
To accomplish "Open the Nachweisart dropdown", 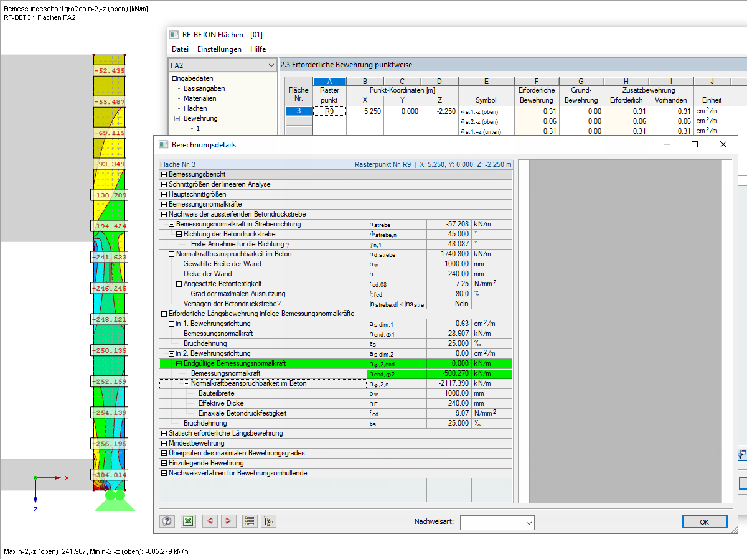I will (497, 522).
